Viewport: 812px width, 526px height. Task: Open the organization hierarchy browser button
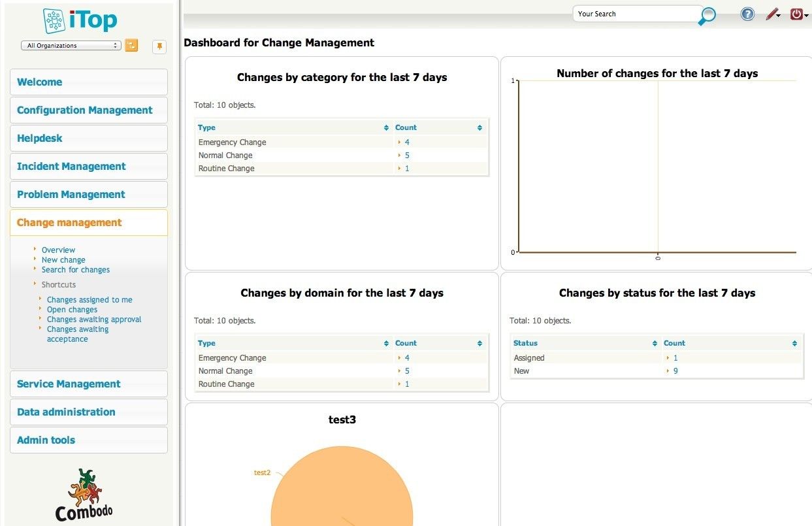131,45
